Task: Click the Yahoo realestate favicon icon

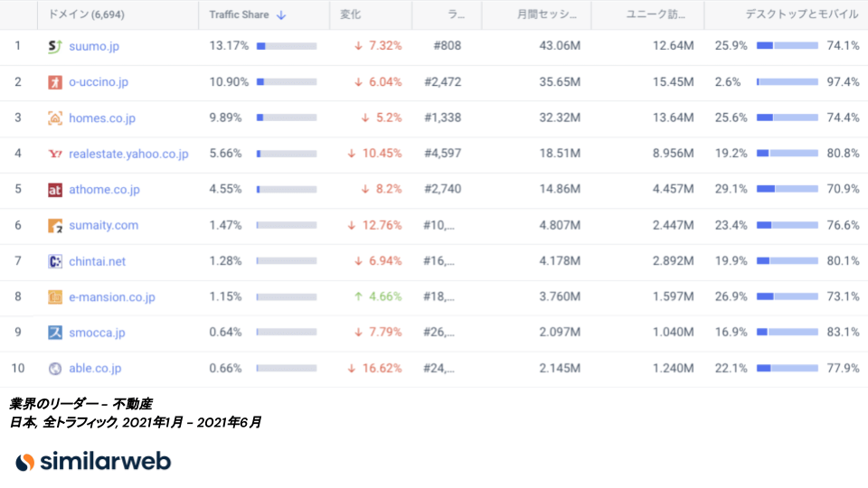Action: (54, 154)
